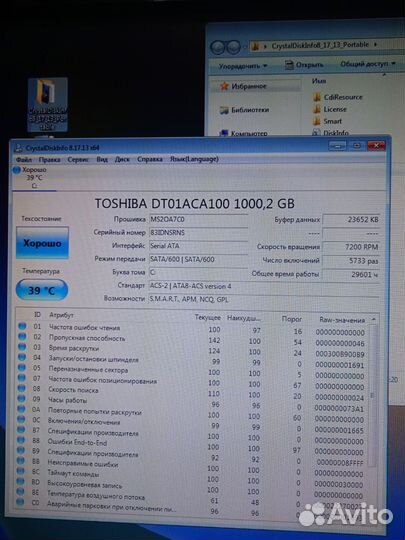Open the Общий доступ dropdown in Explorer
Viewport: 405px width, 540px height.
(x=367, y=64)
